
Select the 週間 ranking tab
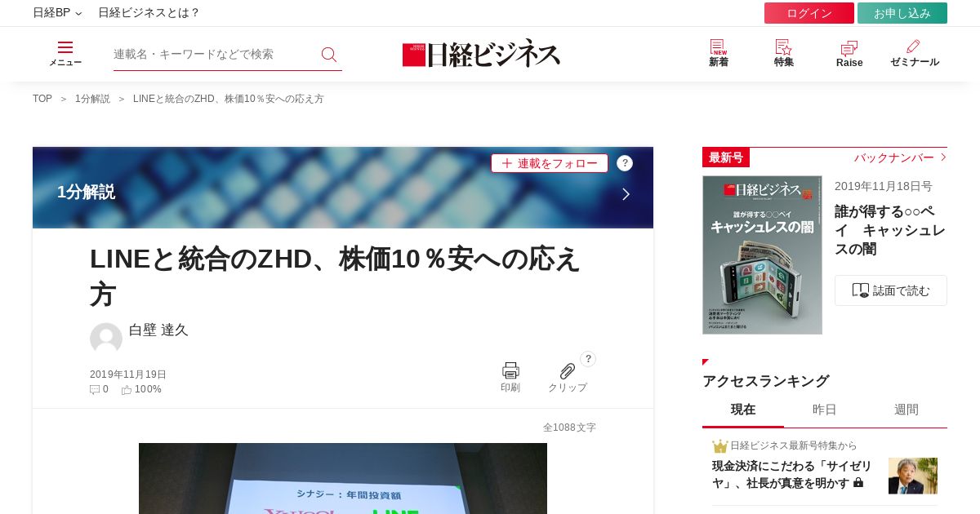(x=906, y=410)
